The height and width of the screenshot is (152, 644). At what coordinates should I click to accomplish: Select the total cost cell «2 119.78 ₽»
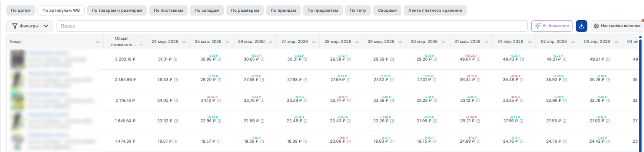[x=125, y=100]
